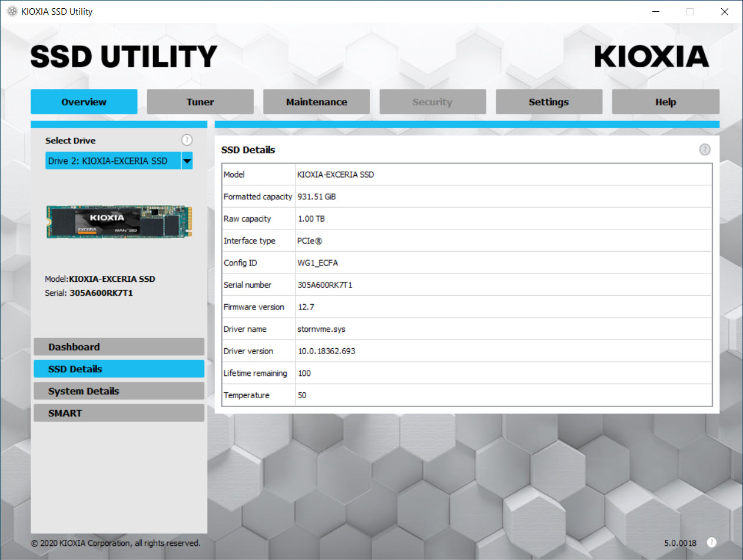The width and height of the screenshot is (743, 560).
Task: Close the KIOXIA SSD Utility window
Action: coord(725,11)
